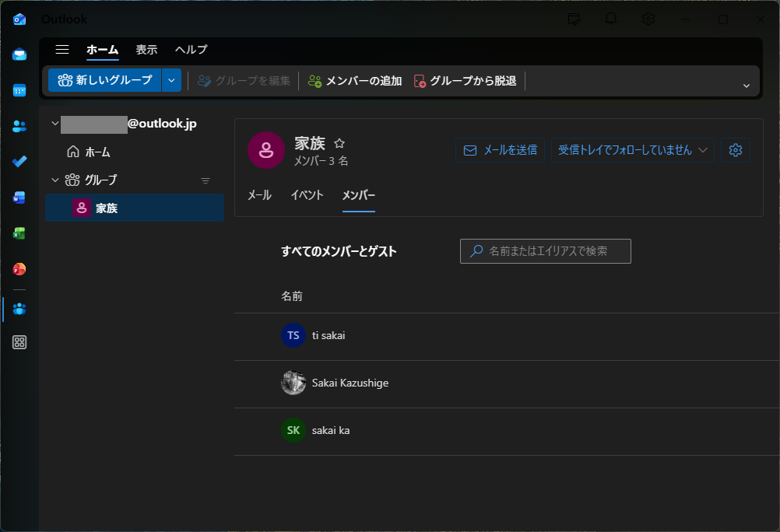This screenshot has height=532, width=780.
Task: Click the メンバー 3 名 count text
Action: click(x=321, y=161)
